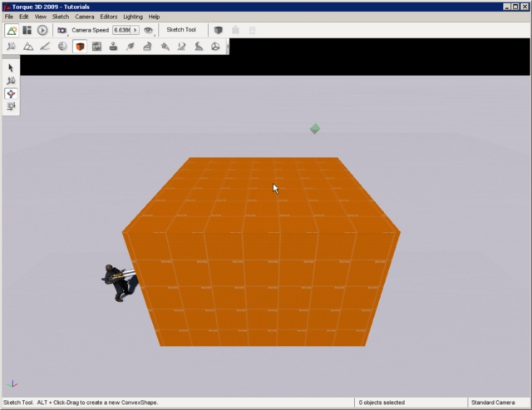The height and width of the screenshot is (410, 532).
Task: Open the camera type dropdown
Action: tap(62, 30)
